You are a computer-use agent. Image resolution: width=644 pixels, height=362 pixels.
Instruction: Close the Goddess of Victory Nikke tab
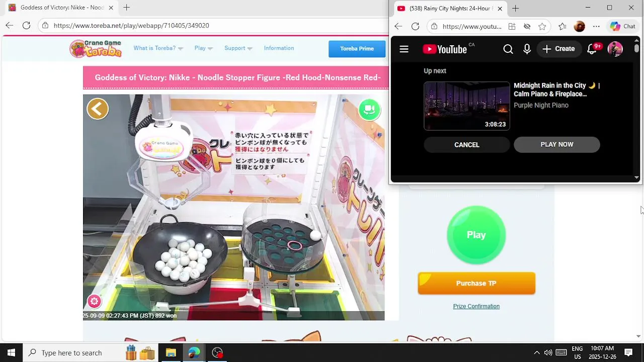pos(111,8)
